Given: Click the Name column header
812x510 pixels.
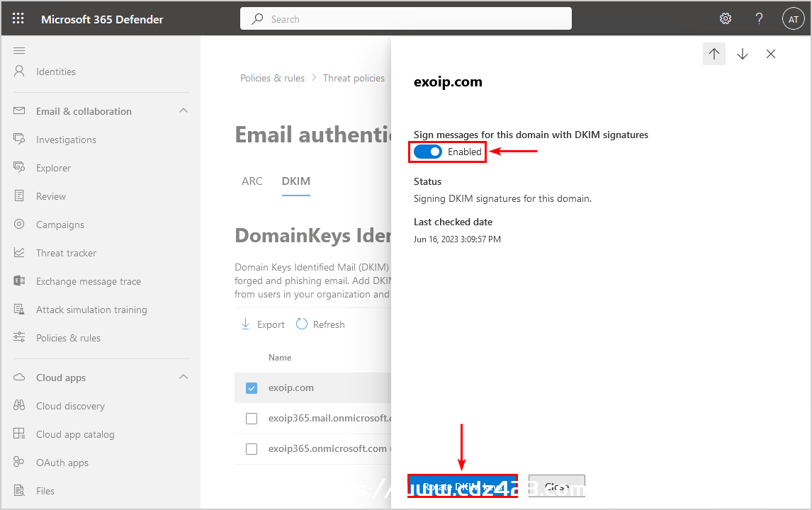Looking at the screenshot, I should click(x=280, y=358).
